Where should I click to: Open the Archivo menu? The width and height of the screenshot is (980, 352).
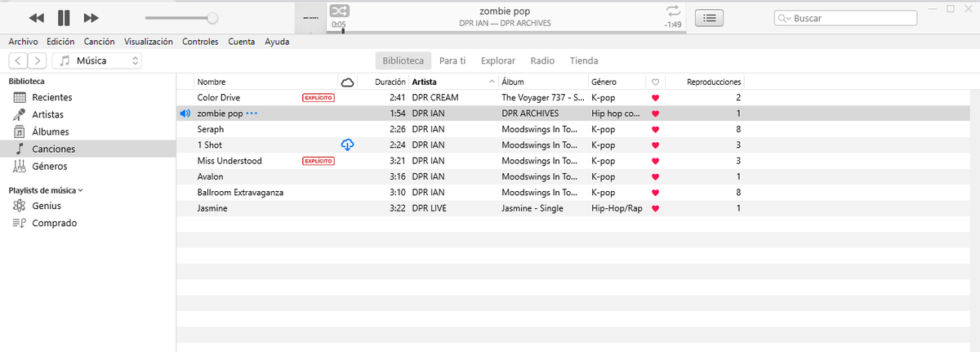(24, 42)
